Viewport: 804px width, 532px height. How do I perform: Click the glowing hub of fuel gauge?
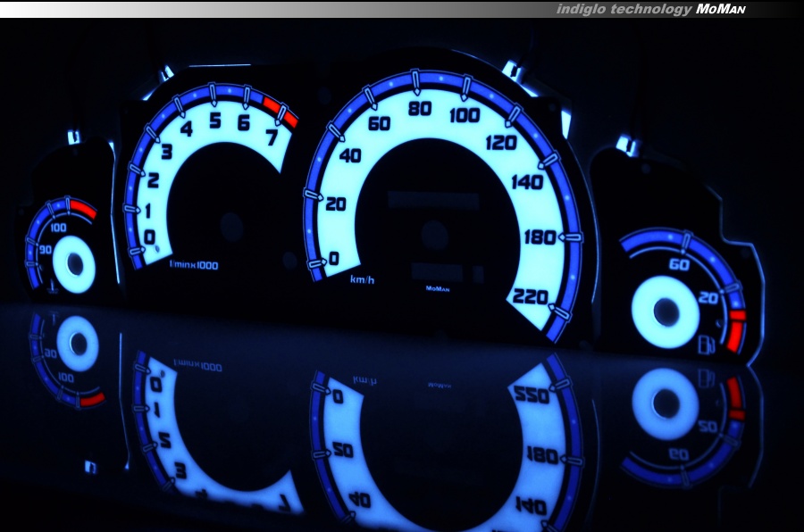click(666, 311)
